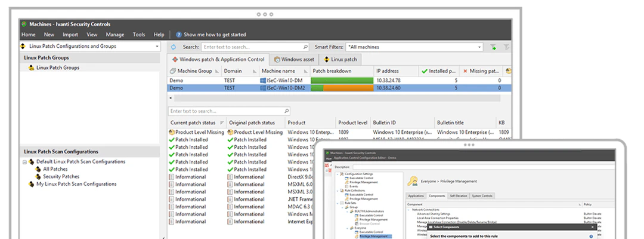Sort by the Domain column header
This screenshot has height=239, width=644.
(240, 71)
